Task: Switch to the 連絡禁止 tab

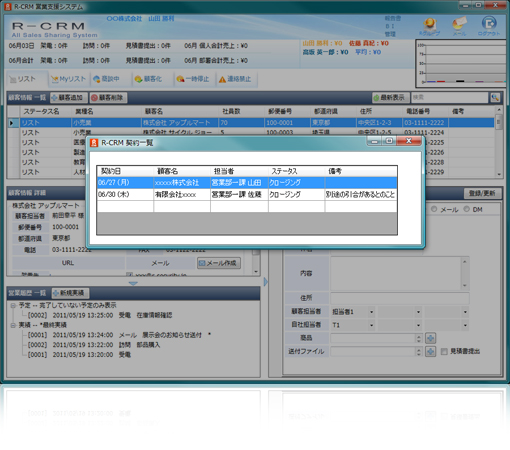Action: pos(235,79)
